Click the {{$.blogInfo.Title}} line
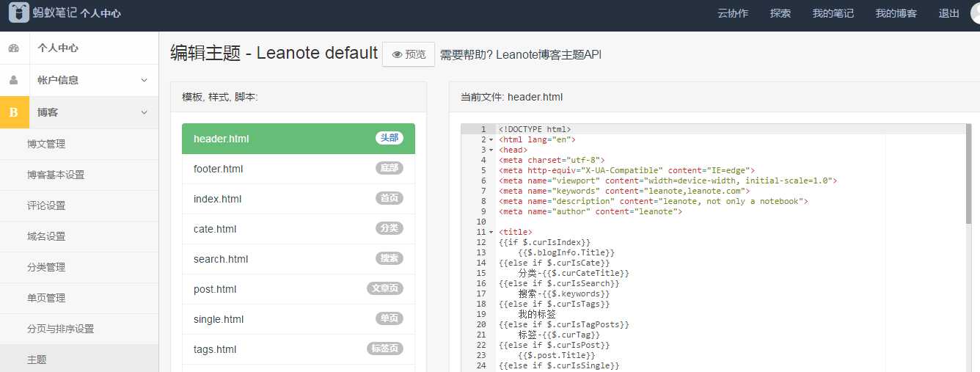980x372 pixels. click(566, 252)
